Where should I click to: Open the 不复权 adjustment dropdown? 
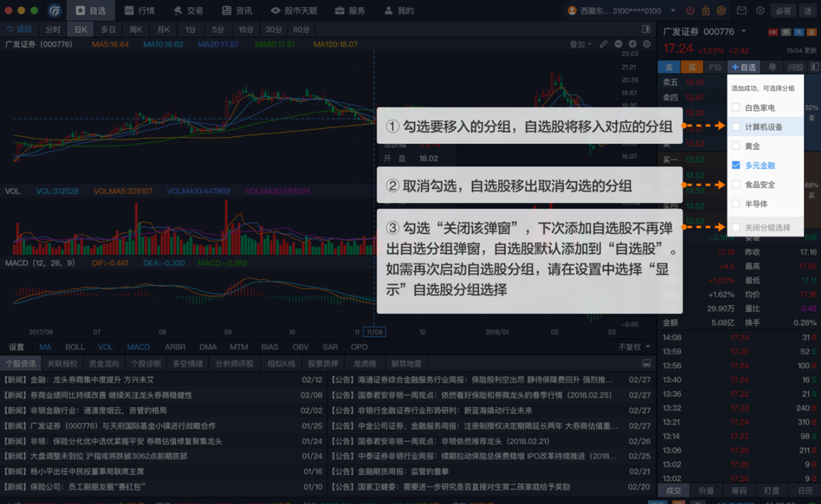[634, 347]
